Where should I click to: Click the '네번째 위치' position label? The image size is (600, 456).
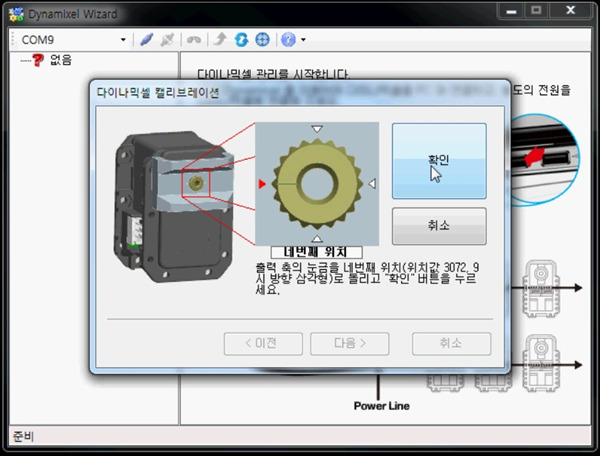point(316,251)
